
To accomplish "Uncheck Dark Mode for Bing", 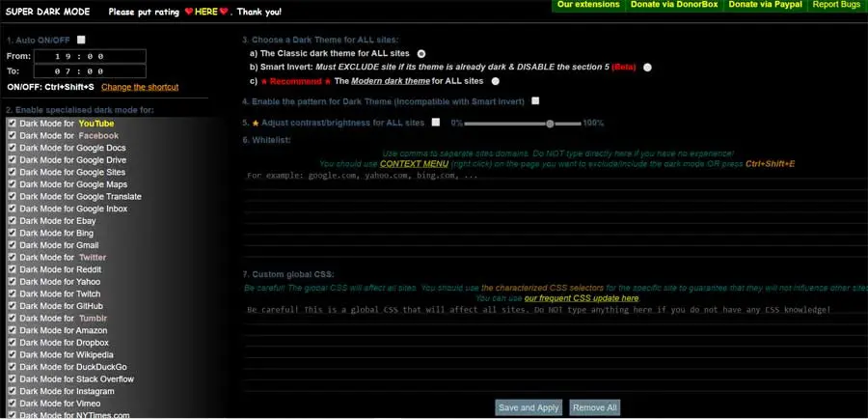I will coord(13,233).
